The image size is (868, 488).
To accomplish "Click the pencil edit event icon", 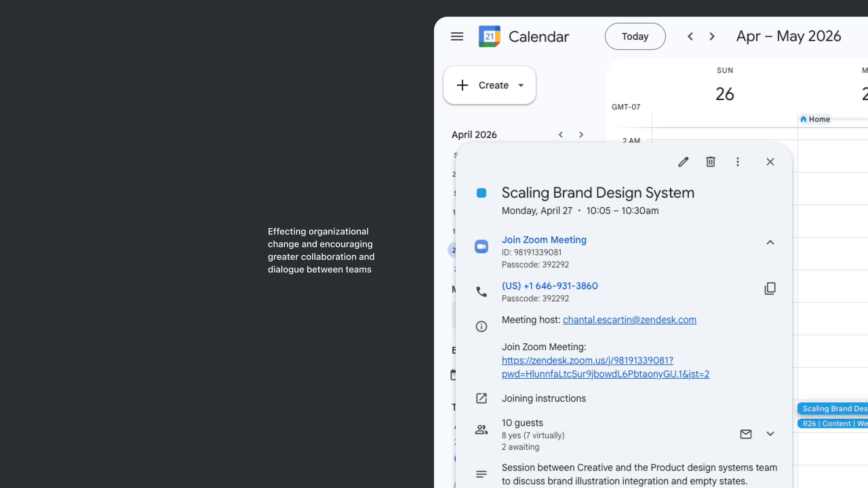I will (x=683, y=162).
